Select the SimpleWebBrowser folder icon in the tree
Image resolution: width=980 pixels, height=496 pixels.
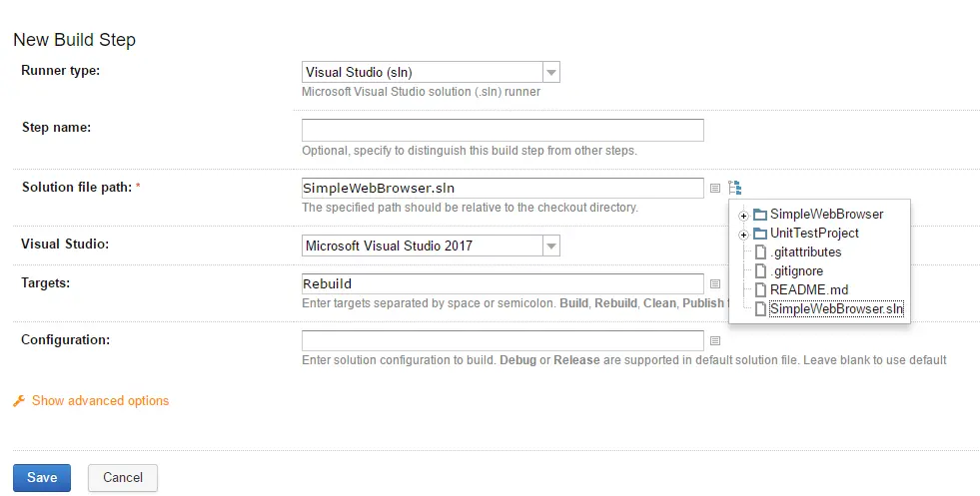click(760, 215)
